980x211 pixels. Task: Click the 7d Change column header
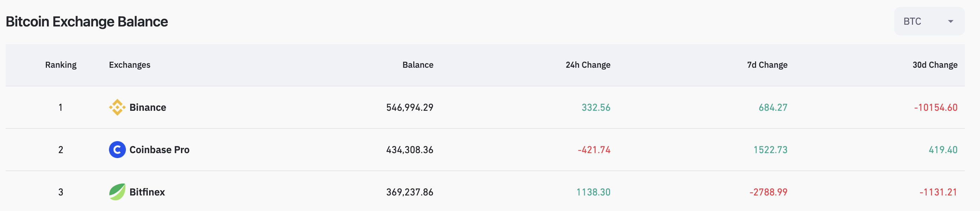(767, 65)
